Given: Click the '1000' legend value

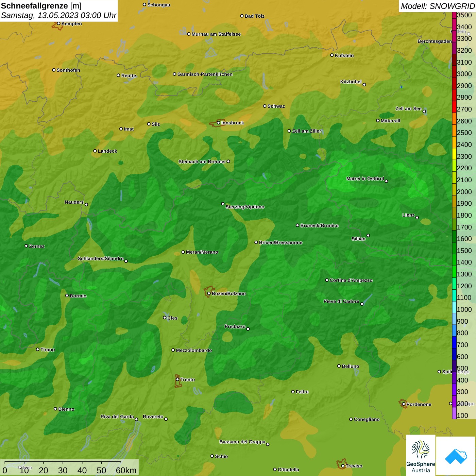Looking at the screenshot, I should 464,309.
